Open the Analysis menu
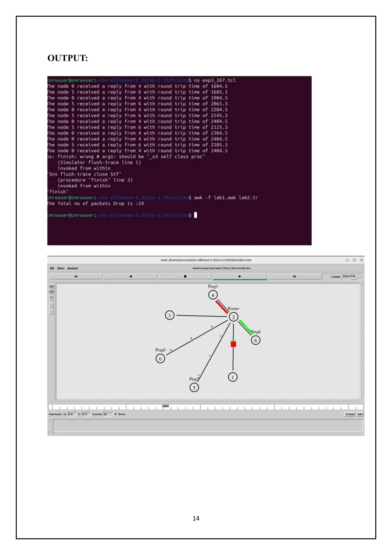The width and height of the screenshot is (392, 555). click(73, 268)
